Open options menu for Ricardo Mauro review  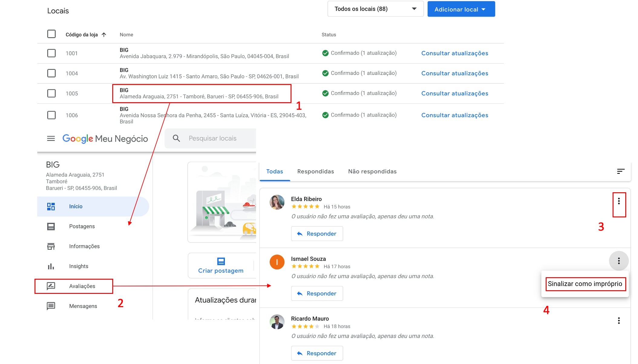pyautogui.click(x=619, y=320)
